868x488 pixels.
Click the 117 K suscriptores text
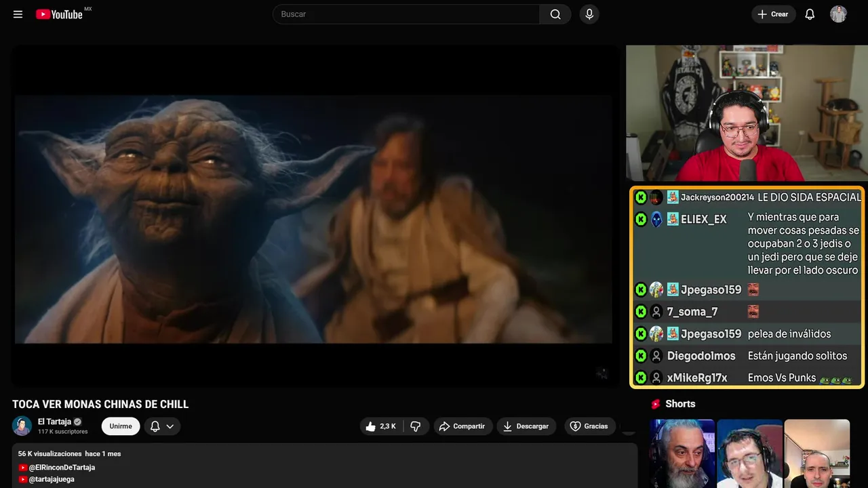63,432
